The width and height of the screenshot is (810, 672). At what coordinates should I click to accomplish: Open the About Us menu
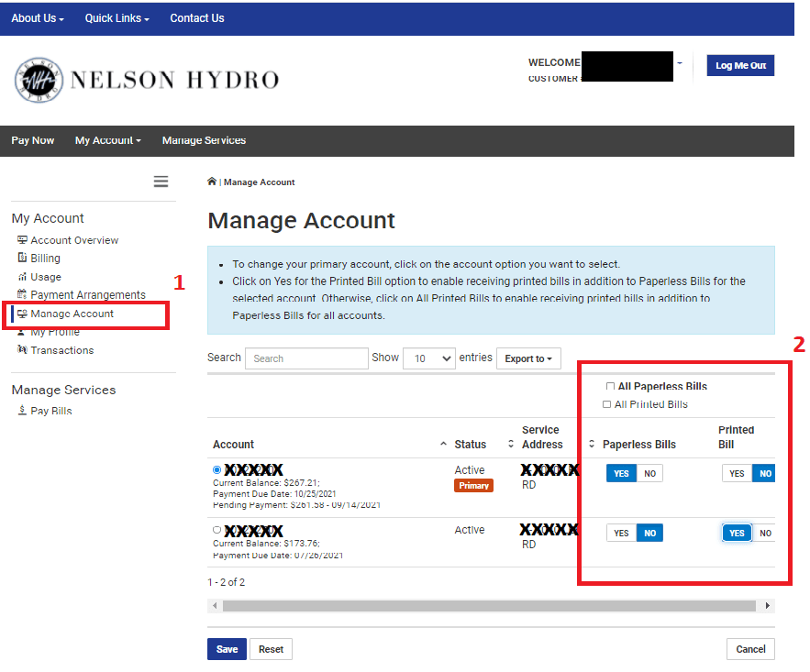click(38, 18)
